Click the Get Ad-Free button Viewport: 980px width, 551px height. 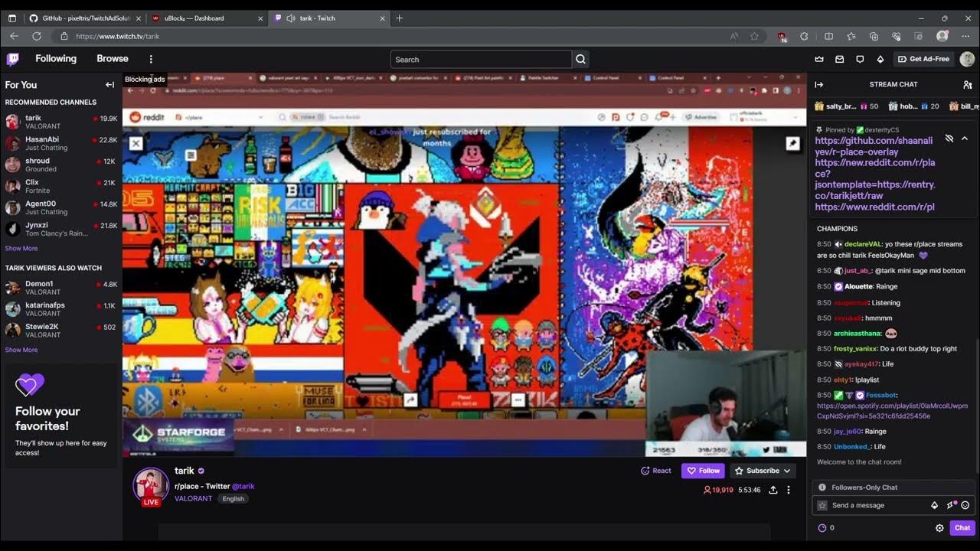(923, 59)
